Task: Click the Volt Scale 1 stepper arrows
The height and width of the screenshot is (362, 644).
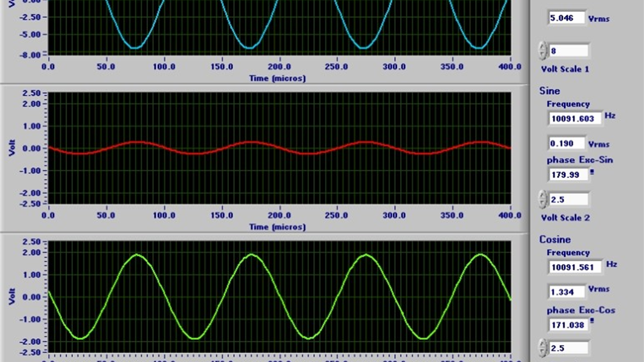Action: pos(543,51)
